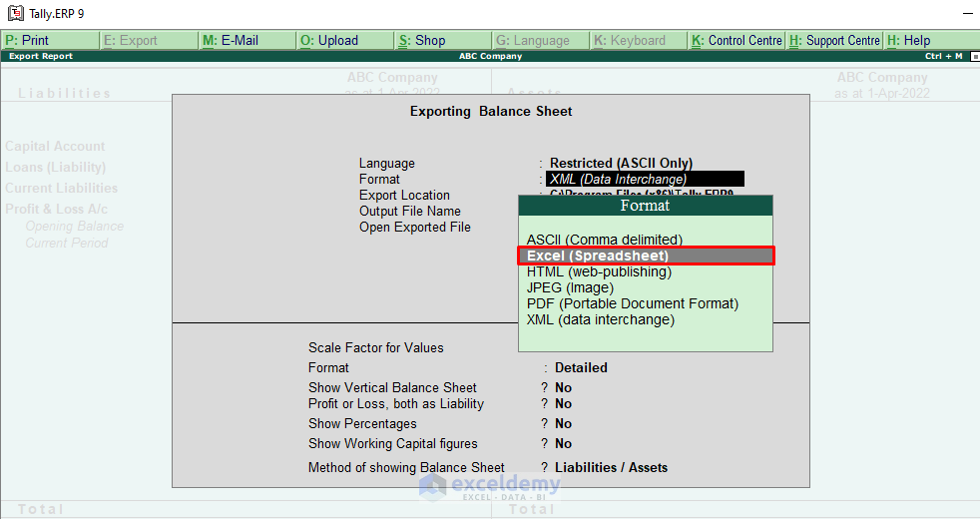The height and width of the screenshot is (519, 980).
Task: Minimize the Tally.ERP 9 window
Action: coord(968,13)
